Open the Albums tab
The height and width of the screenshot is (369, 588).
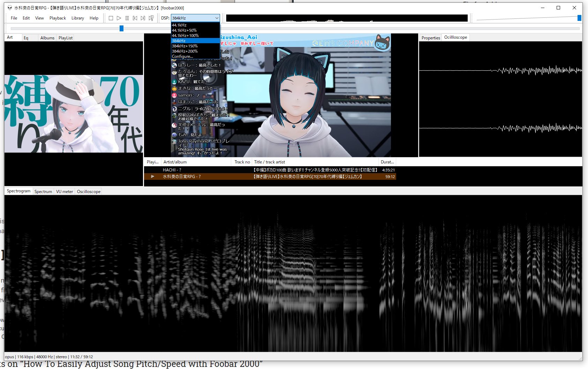click(x=47, y=38)
